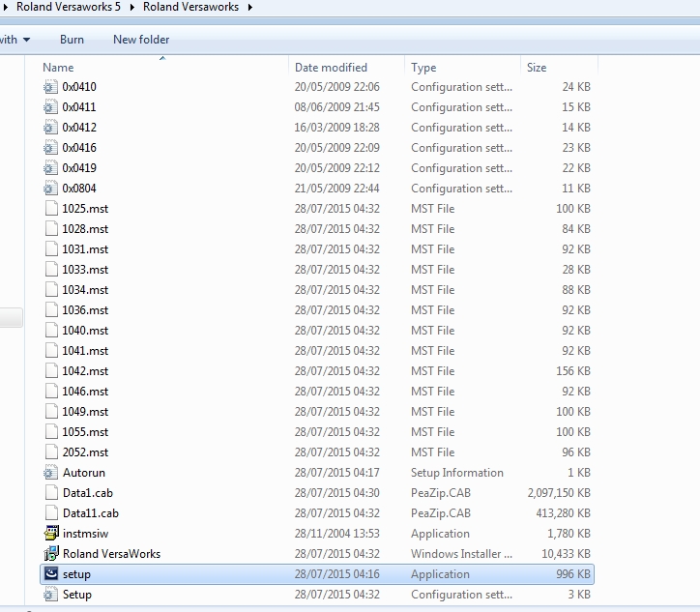Click the Data11.cab file icon
Screen dimensions: 700x612
click(51, 513)
